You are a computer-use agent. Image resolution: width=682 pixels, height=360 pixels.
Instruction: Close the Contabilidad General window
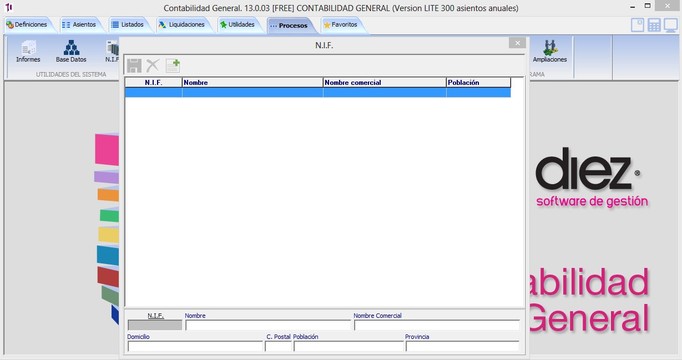[x=668, y=6]
